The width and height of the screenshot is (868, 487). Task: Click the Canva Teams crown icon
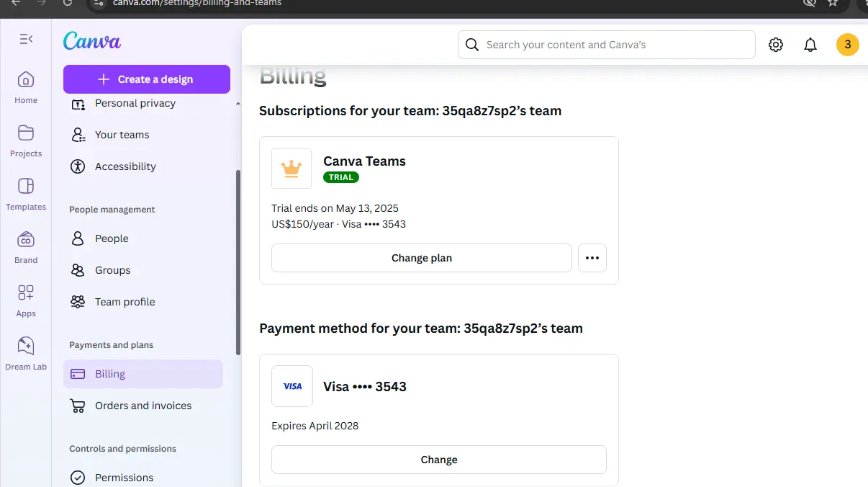291,169
